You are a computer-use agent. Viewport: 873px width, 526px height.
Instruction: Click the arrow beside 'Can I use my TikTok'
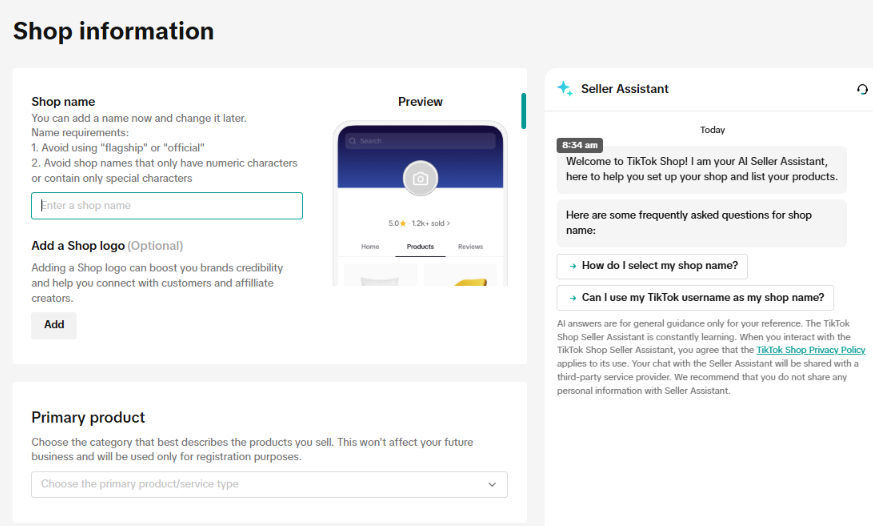[x=572, y=298]
